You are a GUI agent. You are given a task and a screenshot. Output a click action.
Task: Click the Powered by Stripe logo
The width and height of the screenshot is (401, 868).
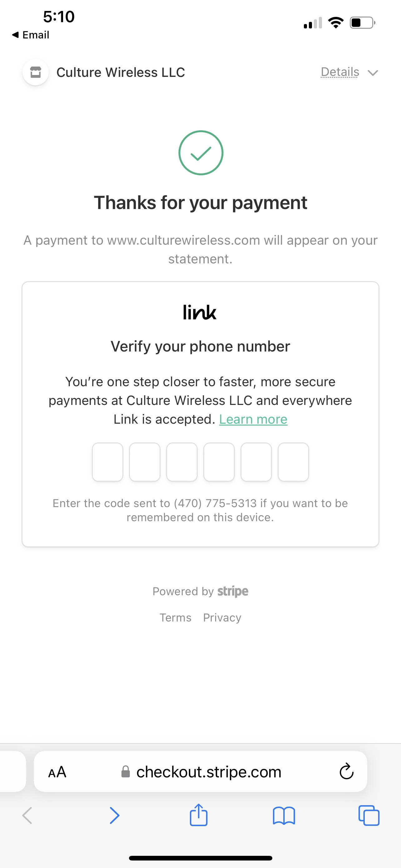(x=233, y=592)
